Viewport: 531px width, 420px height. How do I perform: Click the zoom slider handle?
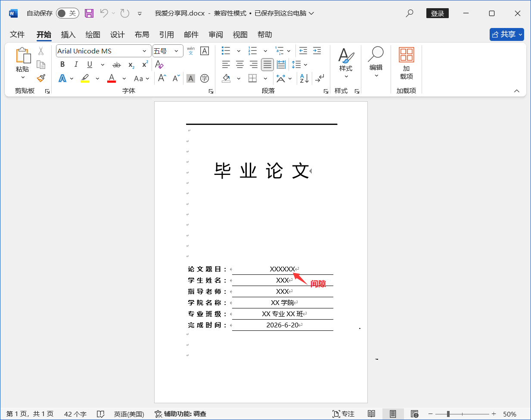coord(448,414)
